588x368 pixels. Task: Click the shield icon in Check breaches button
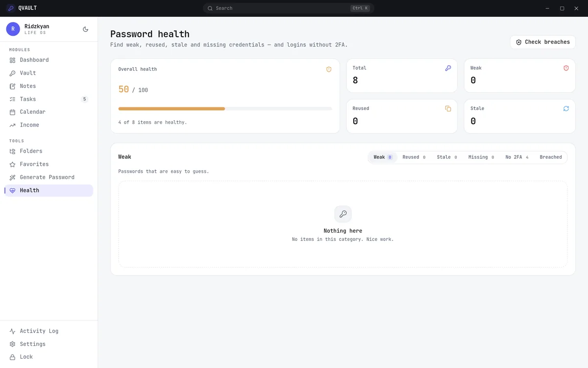pos(519,42)
